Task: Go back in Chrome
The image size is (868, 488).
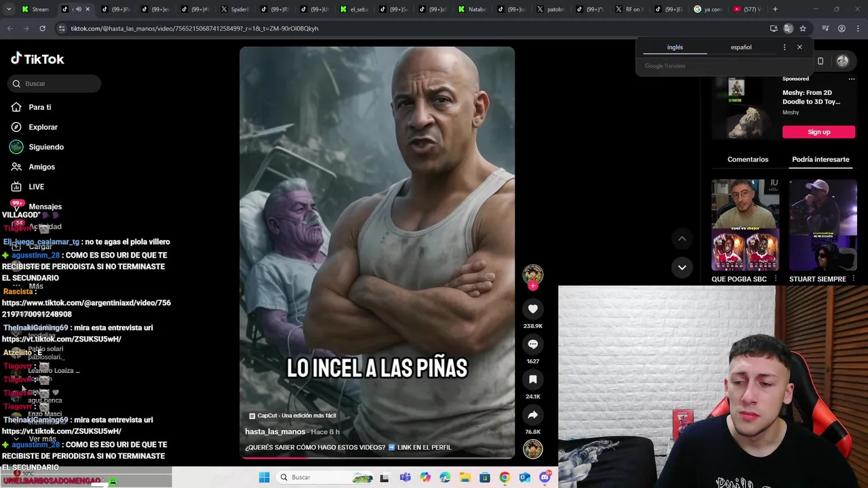Action: coord(9,28)
